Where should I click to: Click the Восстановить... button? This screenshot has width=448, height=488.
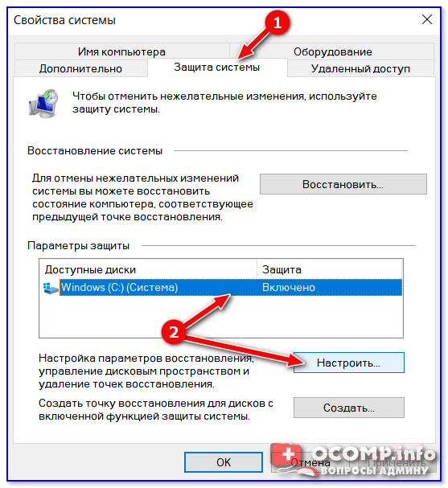343,184
